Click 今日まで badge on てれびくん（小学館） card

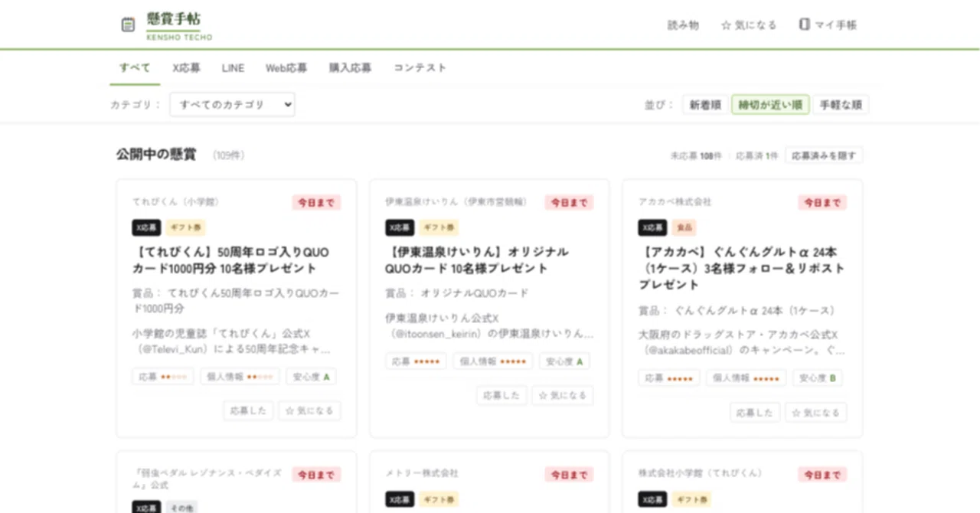point(316,203)
